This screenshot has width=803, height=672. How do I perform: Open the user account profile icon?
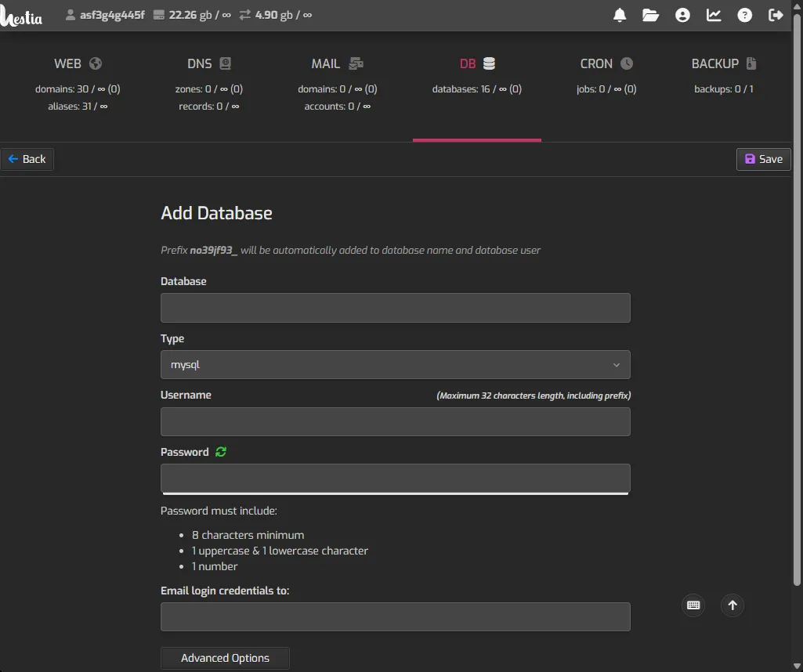click(682, 14)
